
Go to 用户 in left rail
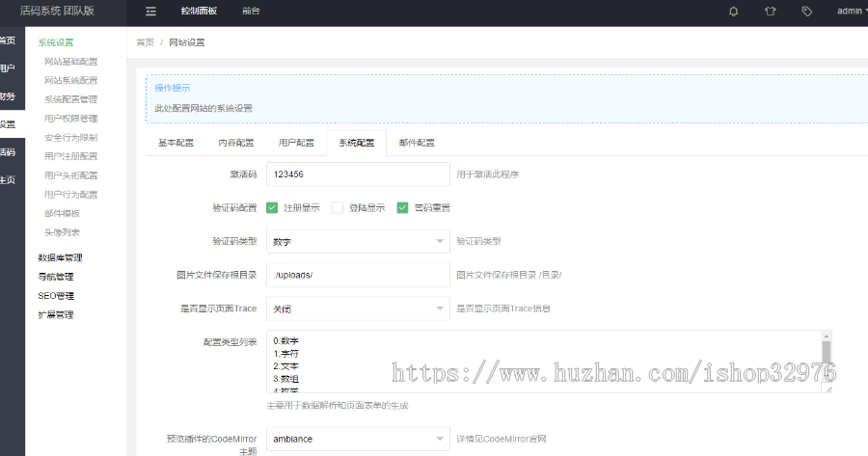click(x=13, y=68)
